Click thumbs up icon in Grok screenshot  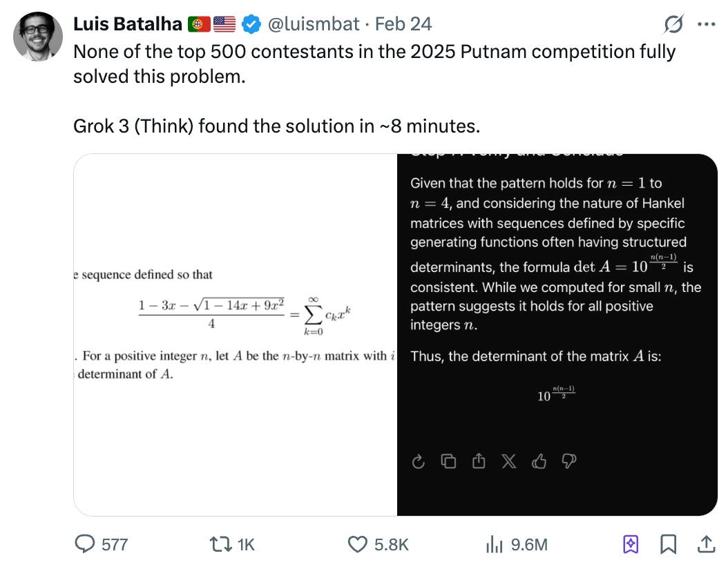539,461
